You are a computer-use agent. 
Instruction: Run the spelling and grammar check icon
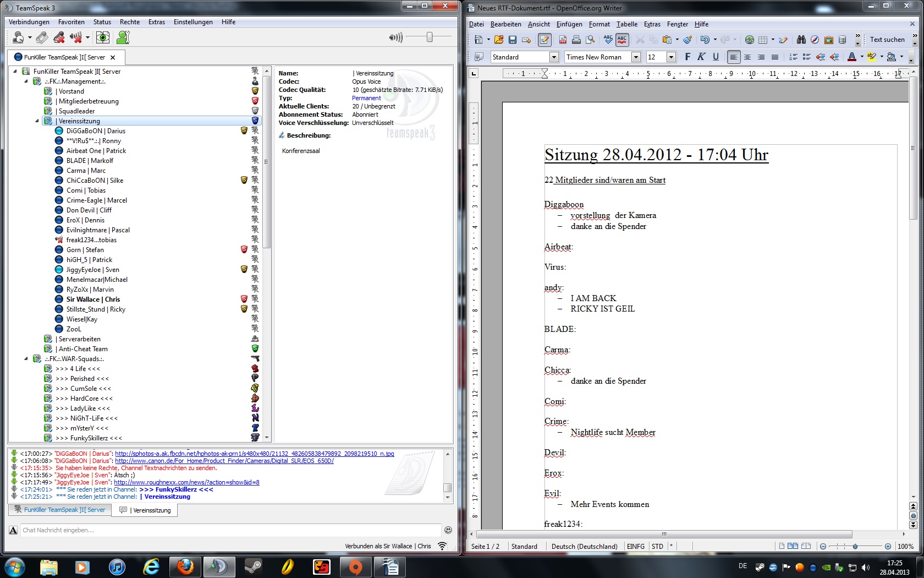(x=608, y=40)
